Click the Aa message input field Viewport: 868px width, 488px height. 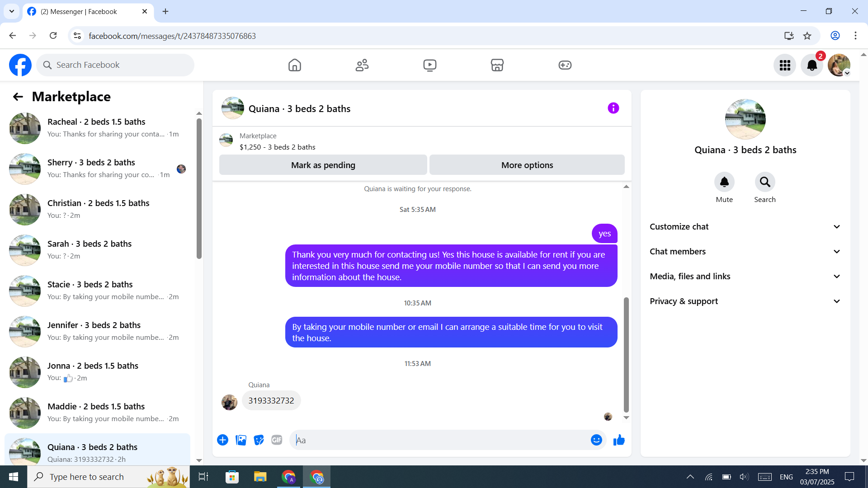(441, 440)
